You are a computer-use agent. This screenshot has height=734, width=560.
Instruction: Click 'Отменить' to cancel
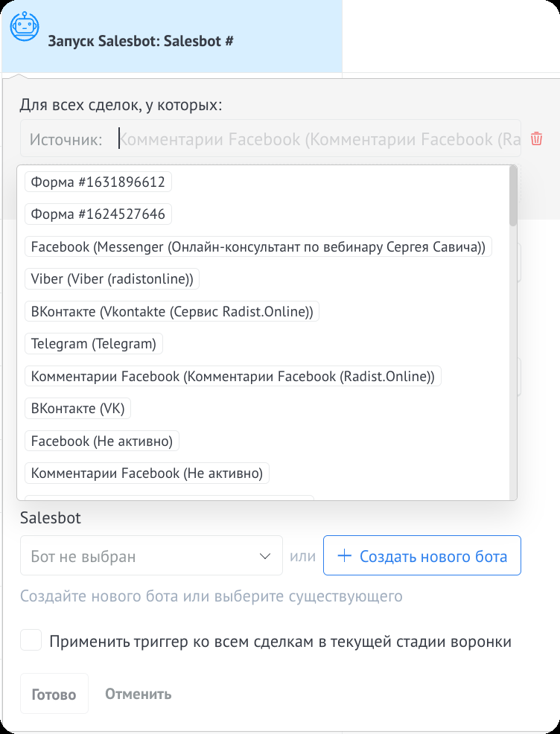tap(138, 693)
